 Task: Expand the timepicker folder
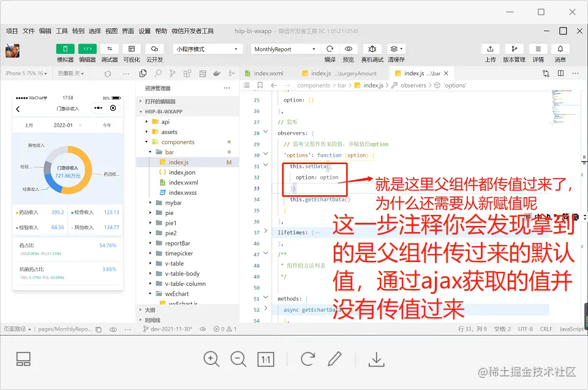pos(150,253)
